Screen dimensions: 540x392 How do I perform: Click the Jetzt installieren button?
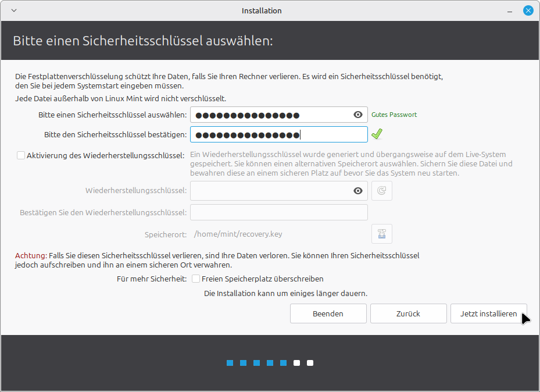point(488,313)
